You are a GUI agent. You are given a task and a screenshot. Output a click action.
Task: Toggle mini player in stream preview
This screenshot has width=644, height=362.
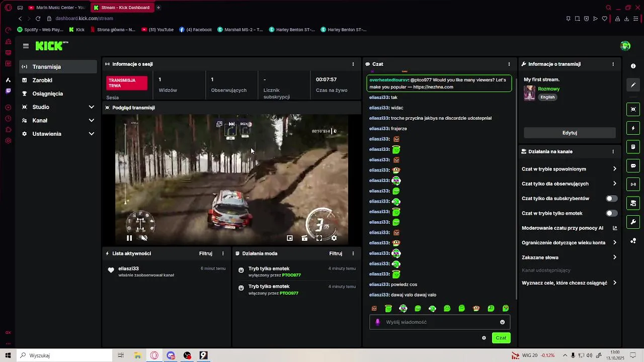point(290,238)
